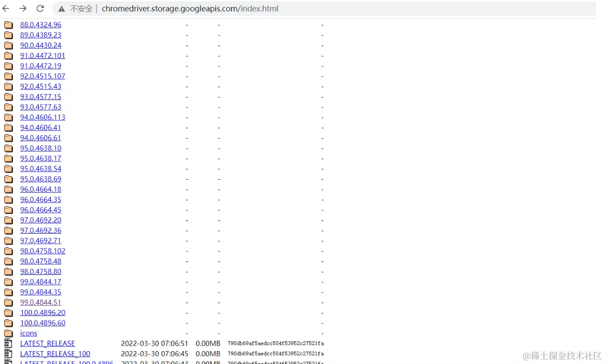
Task: Open the 99.0.4844.35 folder link
Action: (x=41, y=292)
